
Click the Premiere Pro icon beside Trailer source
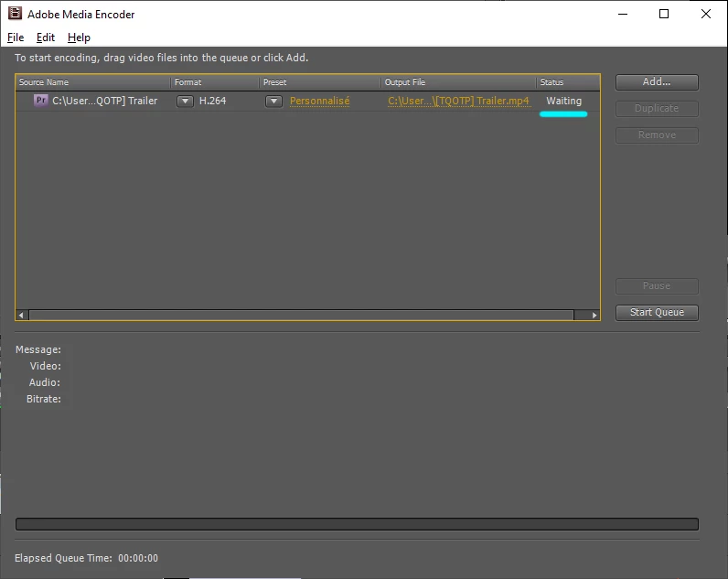(x=41, y=101)
